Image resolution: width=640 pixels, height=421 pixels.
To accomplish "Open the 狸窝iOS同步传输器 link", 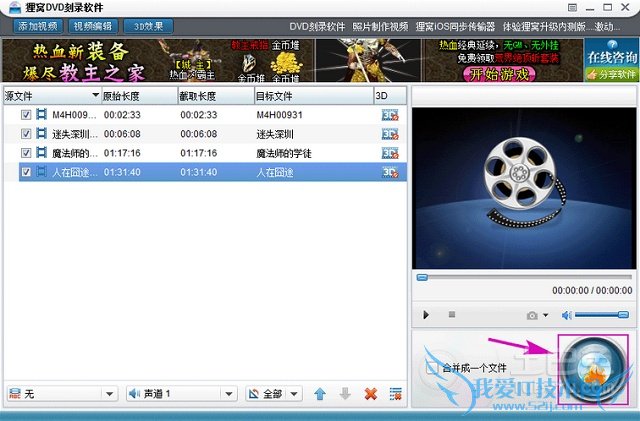I will pyautogui.click(x=455, y=27).
